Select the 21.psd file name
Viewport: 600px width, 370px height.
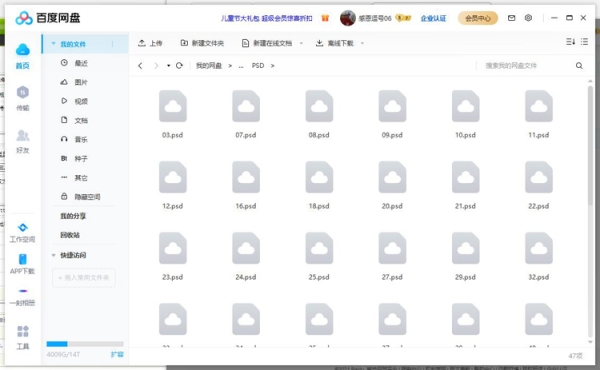pos(465,206)
